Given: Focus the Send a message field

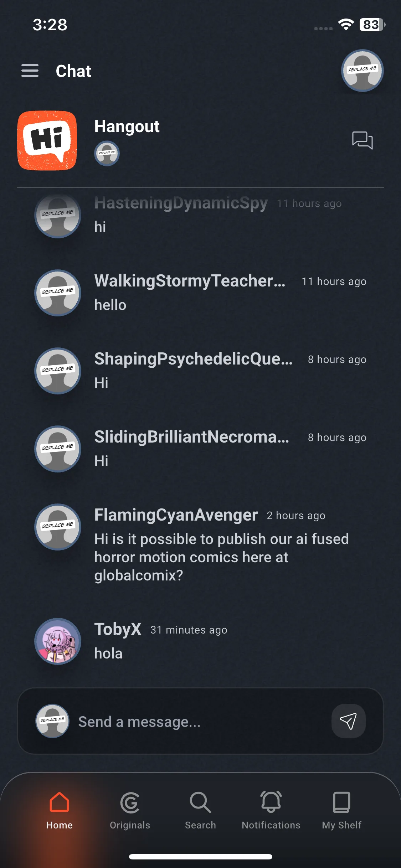Looking at the screenshot, I should (200, 721).
